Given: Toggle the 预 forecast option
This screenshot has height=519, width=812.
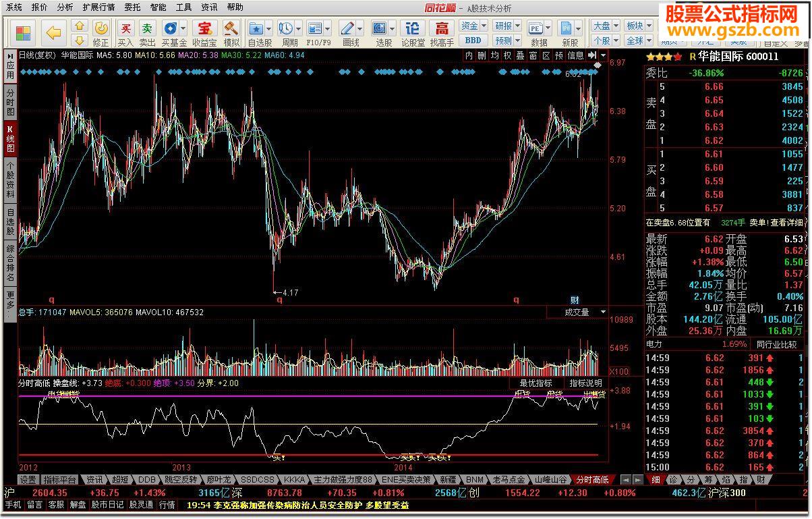Looking at the screenshot, I should point(558,55).
